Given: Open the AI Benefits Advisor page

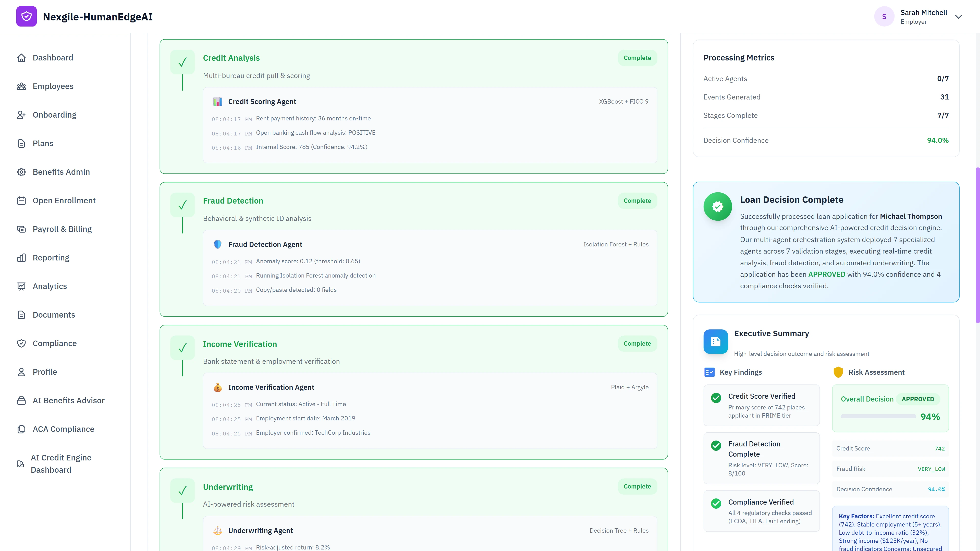Looking at the screenshot, I should (22, 400).
